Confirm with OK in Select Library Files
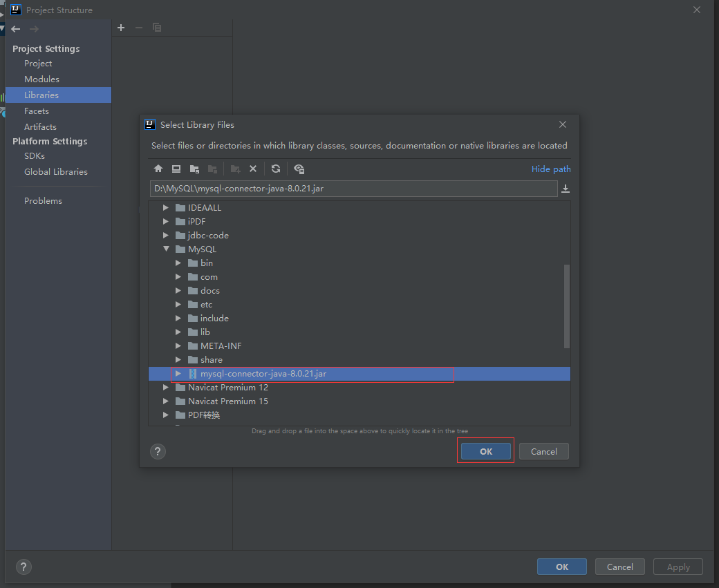The height and width of the screenshot is (588, 719). (485, 451)
